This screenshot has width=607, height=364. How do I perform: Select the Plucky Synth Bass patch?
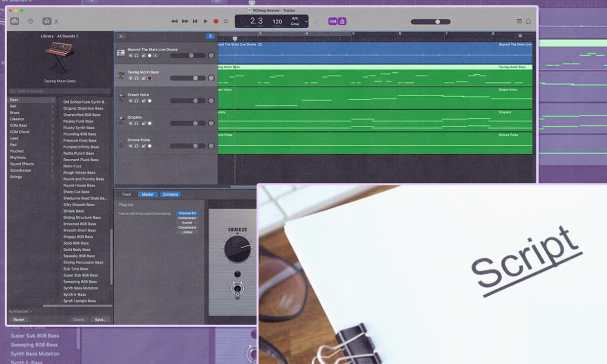point(79,127)
